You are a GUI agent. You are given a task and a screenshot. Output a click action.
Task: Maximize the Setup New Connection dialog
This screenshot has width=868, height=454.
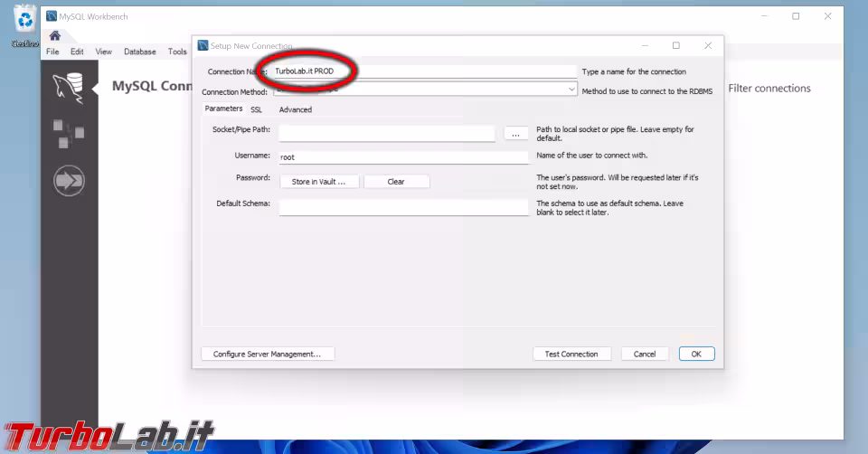pyautogui.click(x=676, y=45)
